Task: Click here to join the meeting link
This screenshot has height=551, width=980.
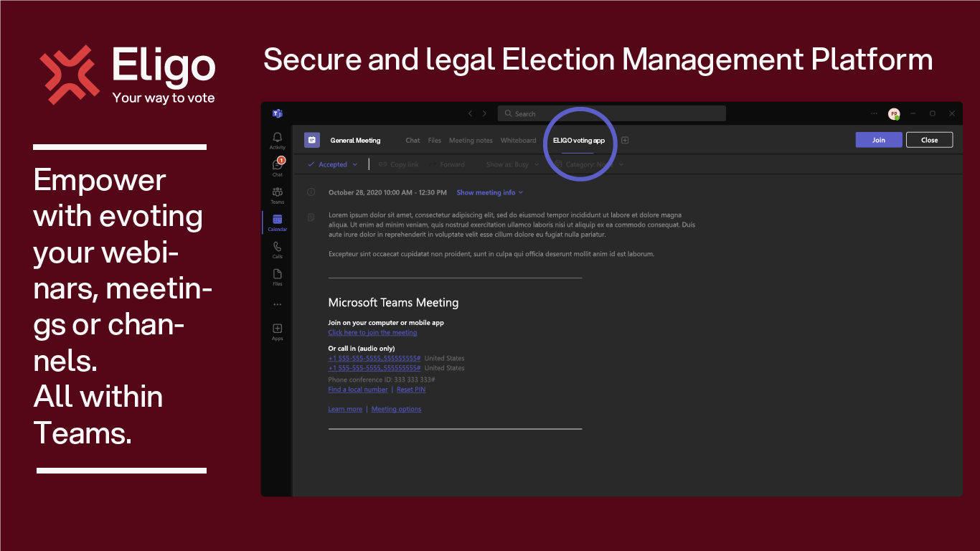Action: click(x=372, y=332)
